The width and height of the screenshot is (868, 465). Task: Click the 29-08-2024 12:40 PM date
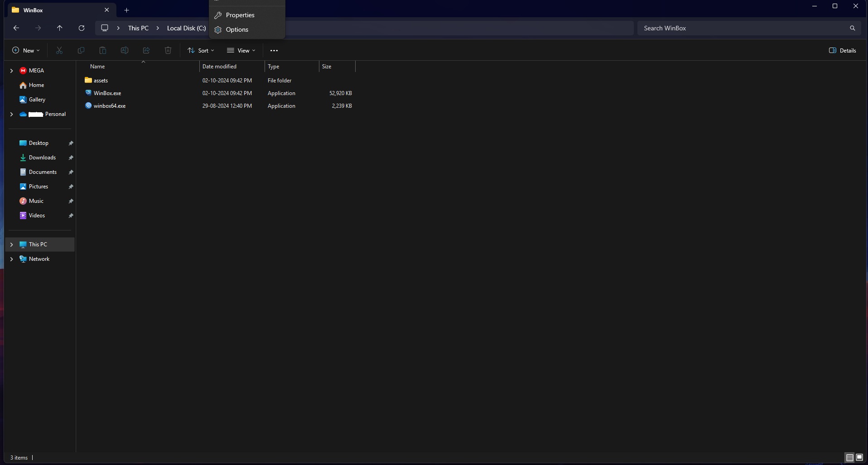[x=227, y=106]
